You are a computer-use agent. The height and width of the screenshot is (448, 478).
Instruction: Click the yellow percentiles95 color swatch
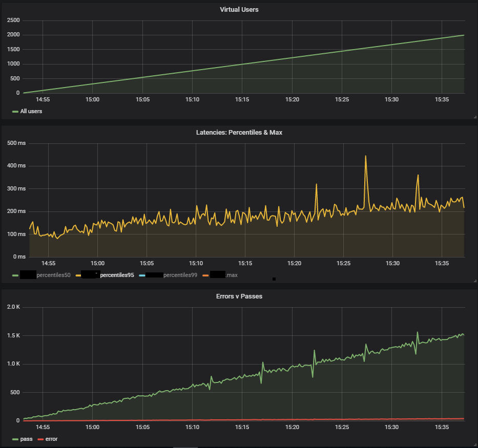(x=78, y=275)
